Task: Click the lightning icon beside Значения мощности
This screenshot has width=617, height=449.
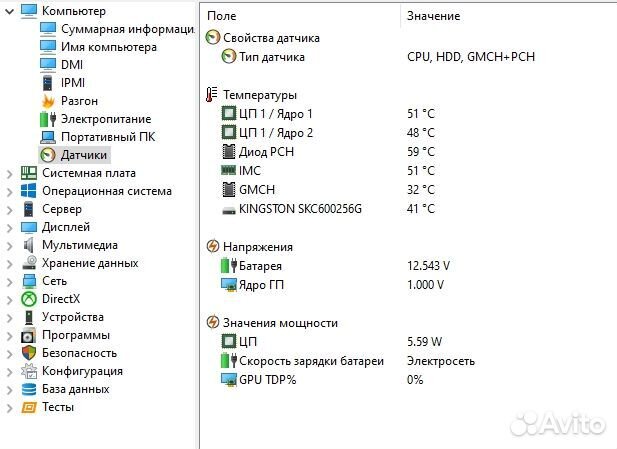Action: click(x=212, y=322)
